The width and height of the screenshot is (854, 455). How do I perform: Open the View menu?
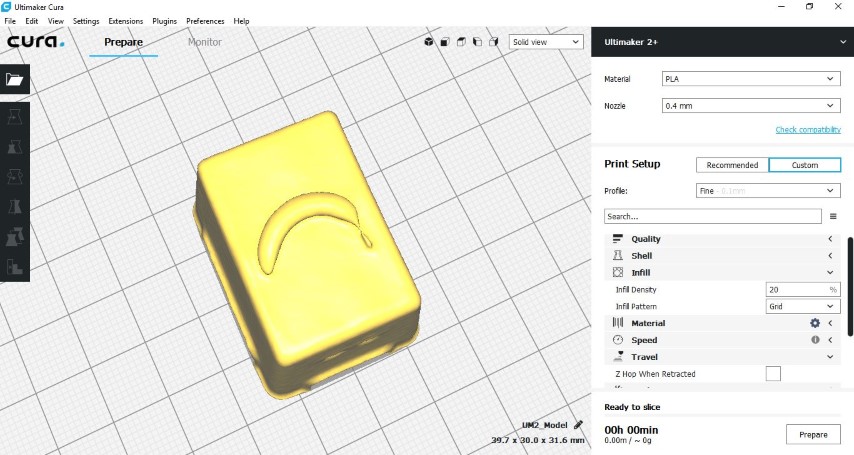pyautogui.click(x=56, y=21)
